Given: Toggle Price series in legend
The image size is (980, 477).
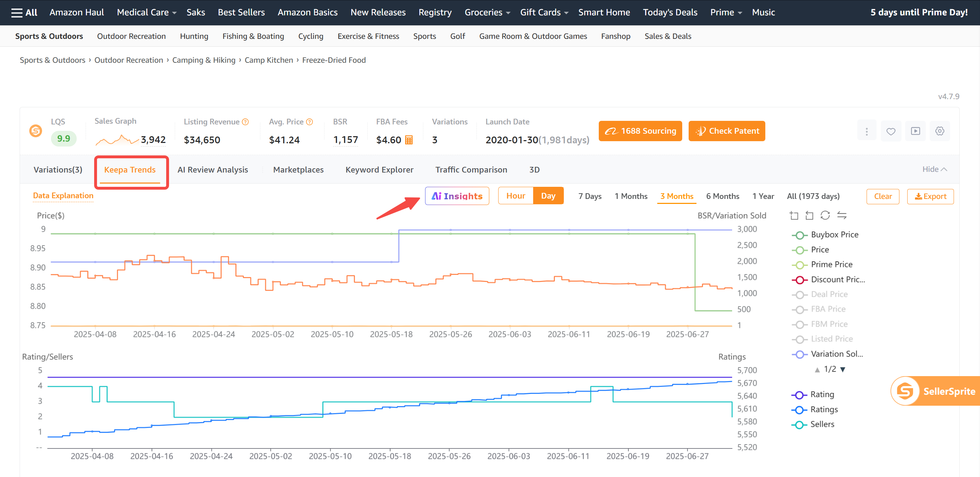Looking at the screenshot, I should click(x=810, y=250).
